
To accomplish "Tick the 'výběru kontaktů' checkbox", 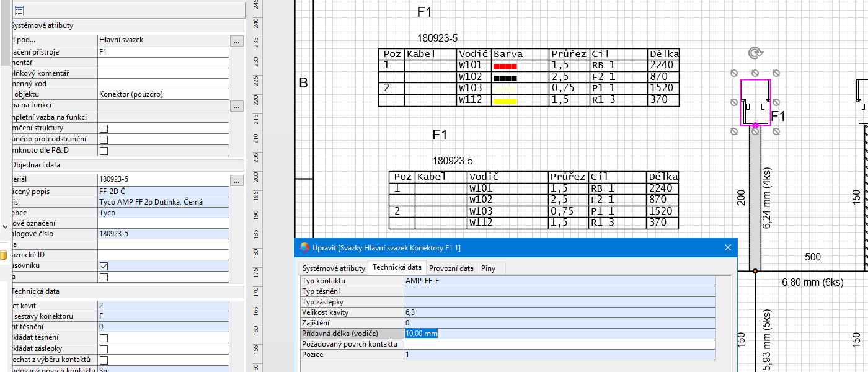I will 104,360.
